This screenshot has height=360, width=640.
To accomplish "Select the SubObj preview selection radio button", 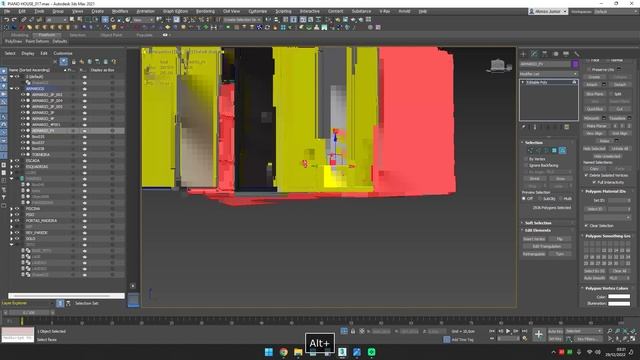I will click(540, 198).
